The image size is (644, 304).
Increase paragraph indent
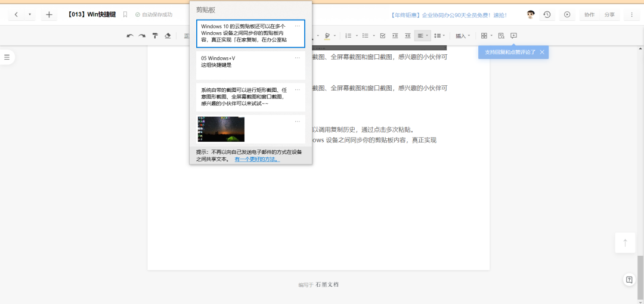click(x=395, y=36)
